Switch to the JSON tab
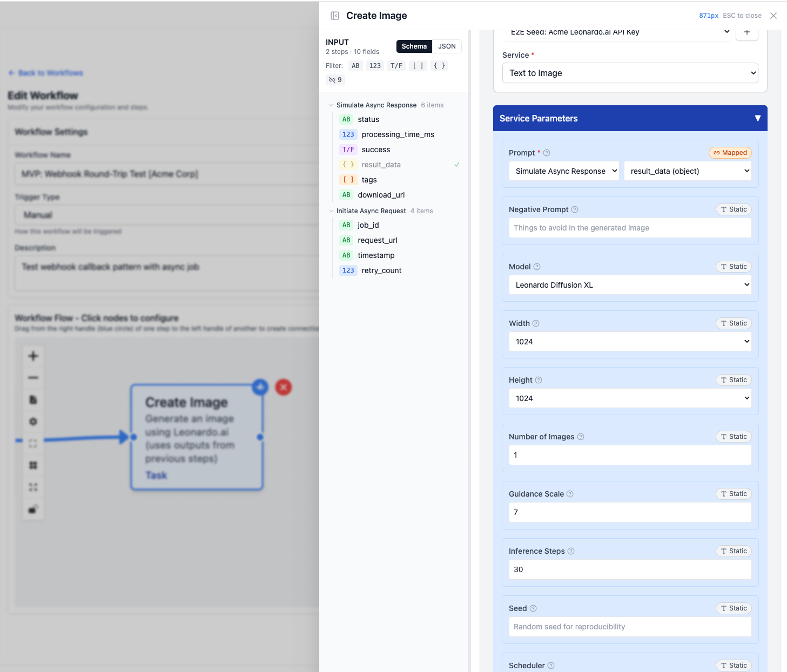Viewport: 787px width, 672px height. coord(447,46)
